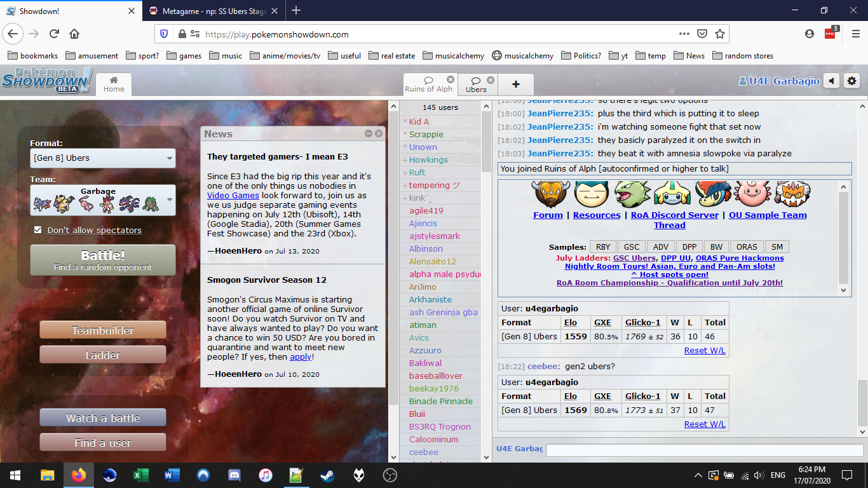
Task: Open the page actions ellipsis menu
Action: (x=684, y=34)
